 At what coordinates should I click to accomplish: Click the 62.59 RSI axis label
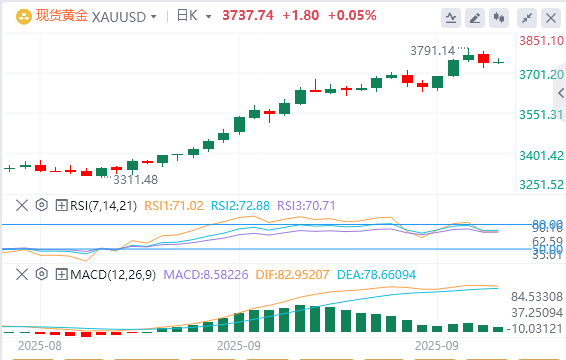(547, 241)
